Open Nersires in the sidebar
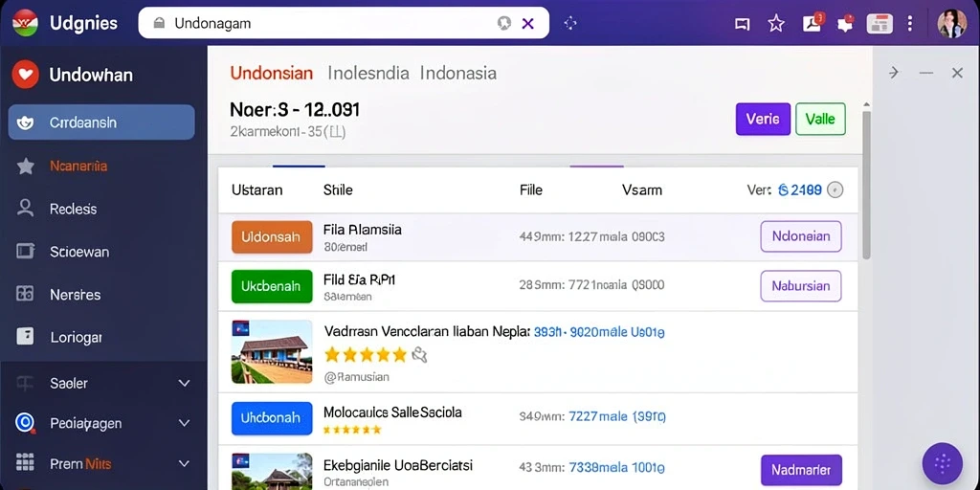 click(75, 295)
